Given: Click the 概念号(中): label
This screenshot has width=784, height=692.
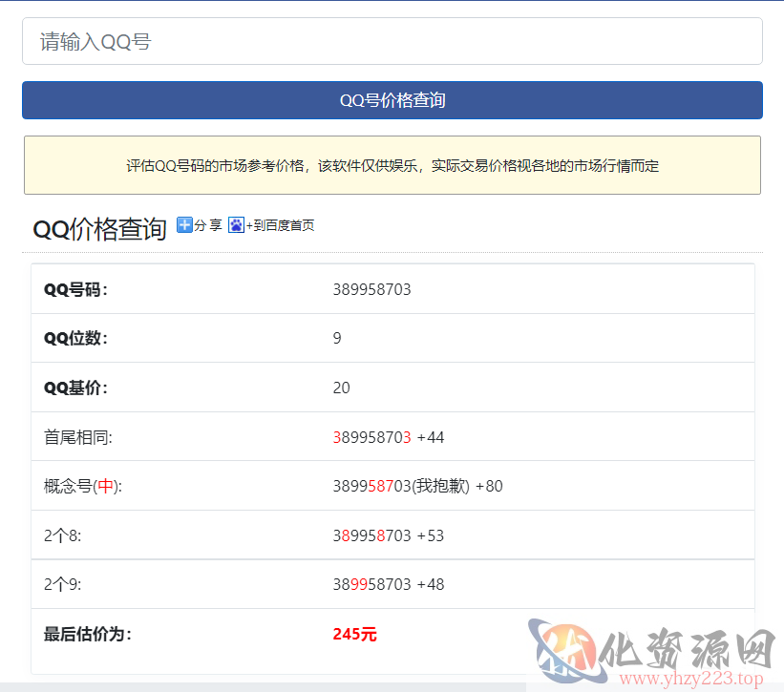Looking at the screenshot, I should [x=83, y=486].
